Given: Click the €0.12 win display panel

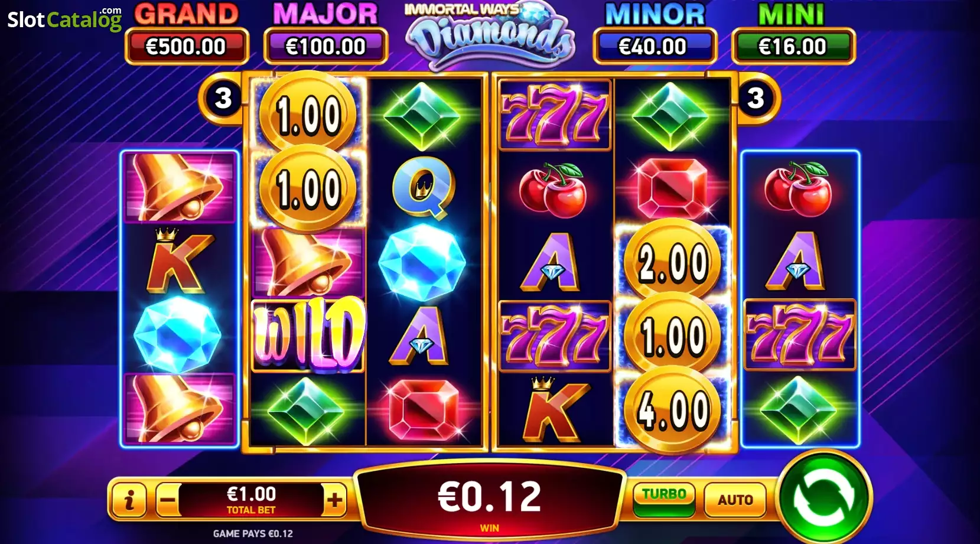Looking at the screenshot, I should [489, 499].
